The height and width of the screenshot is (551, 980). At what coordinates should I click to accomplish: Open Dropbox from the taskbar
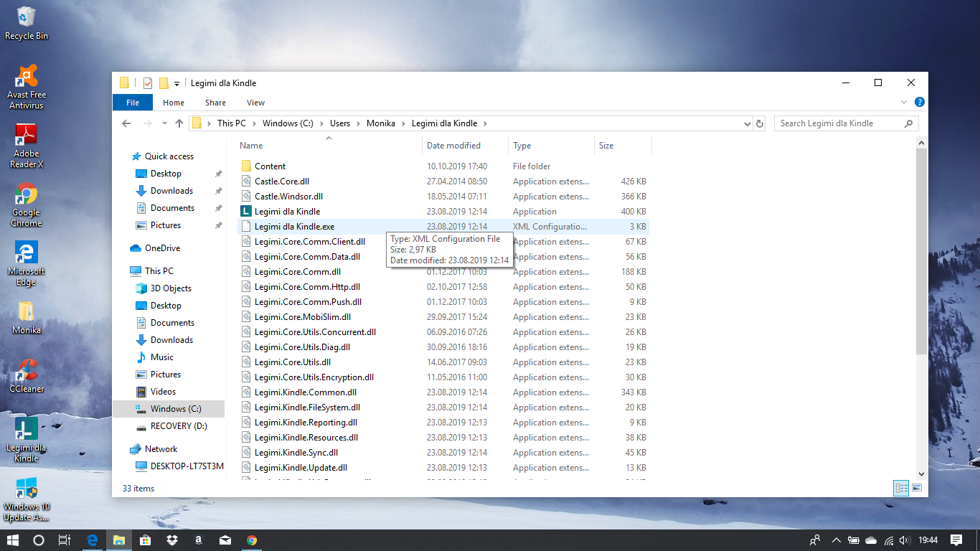[172, 540]
